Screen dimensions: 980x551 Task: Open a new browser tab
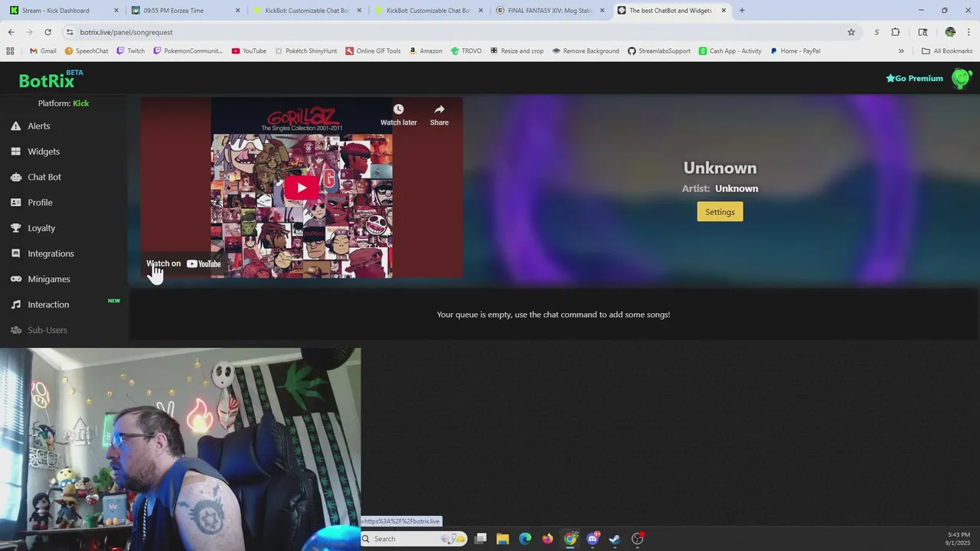point(741,11)
